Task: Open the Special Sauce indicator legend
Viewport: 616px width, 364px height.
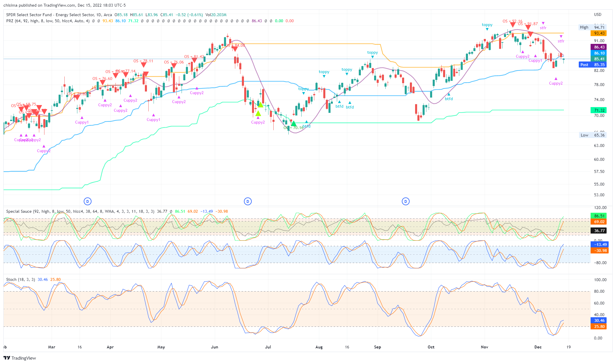Action: (x=80, y=211)
